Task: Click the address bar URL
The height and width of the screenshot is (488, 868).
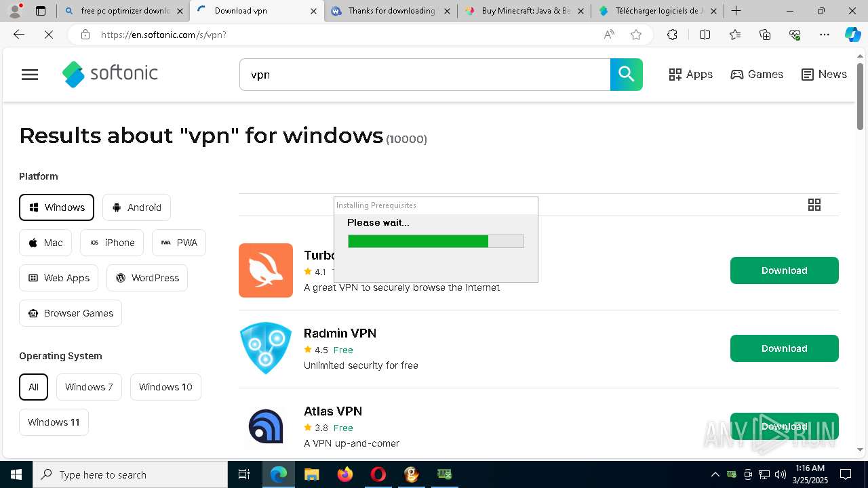Action: (x=163, y=35)
